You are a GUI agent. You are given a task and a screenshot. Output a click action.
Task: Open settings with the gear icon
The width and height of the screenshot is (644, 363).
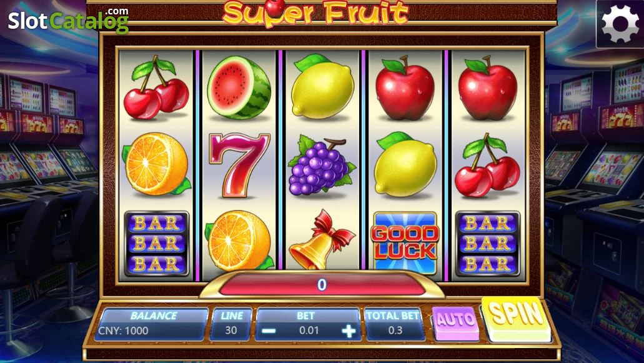(620, 24)
